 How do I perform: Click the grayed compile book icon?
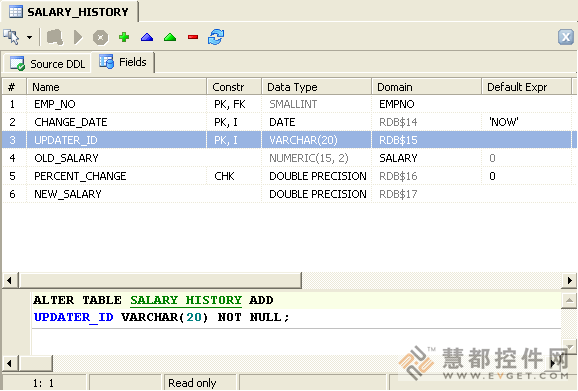[x=55, y=37]
